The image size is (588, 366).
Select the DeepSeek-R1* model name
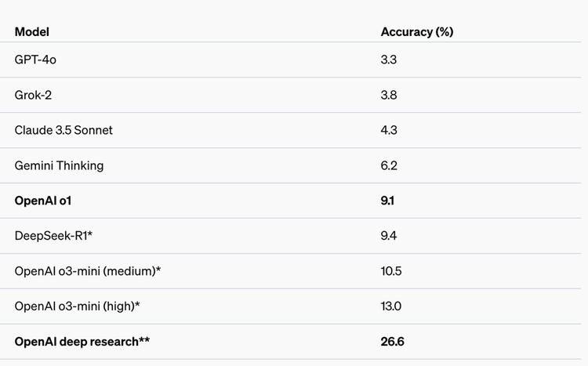point(53,236)
